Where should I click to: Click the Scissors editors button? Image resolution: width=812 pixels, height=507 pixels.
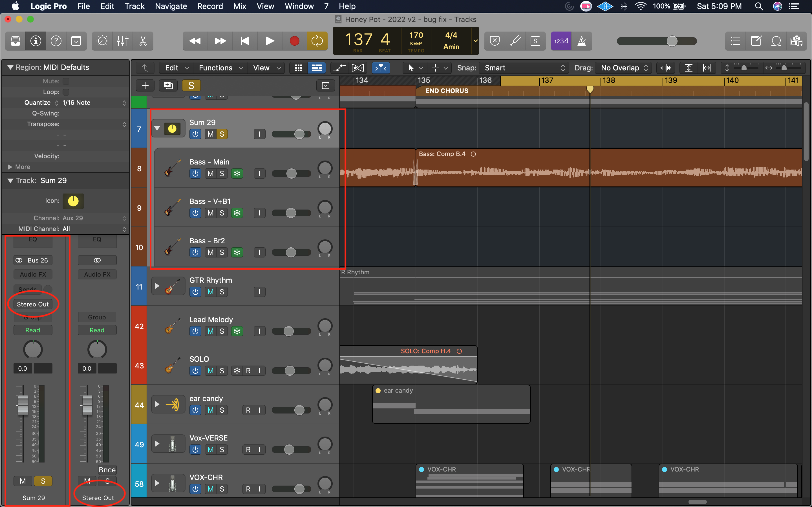143,41
